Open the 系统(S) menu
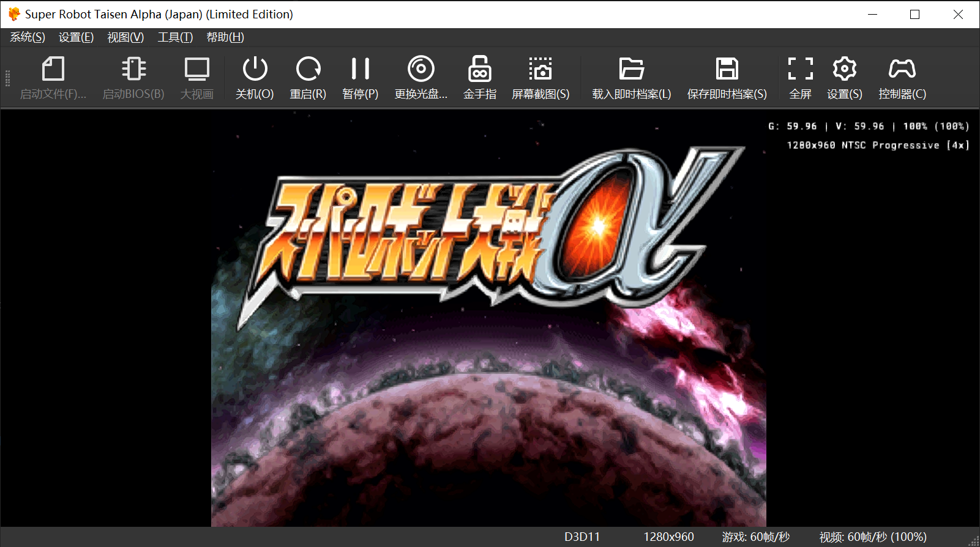 28,37
